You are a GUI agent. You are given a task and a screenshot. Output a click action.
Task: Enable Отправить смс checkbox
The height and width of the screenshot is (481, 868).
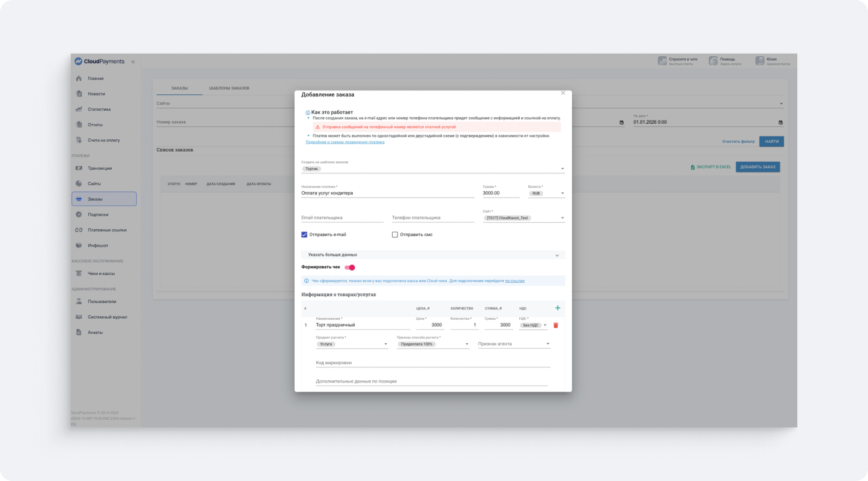point(395,235)
